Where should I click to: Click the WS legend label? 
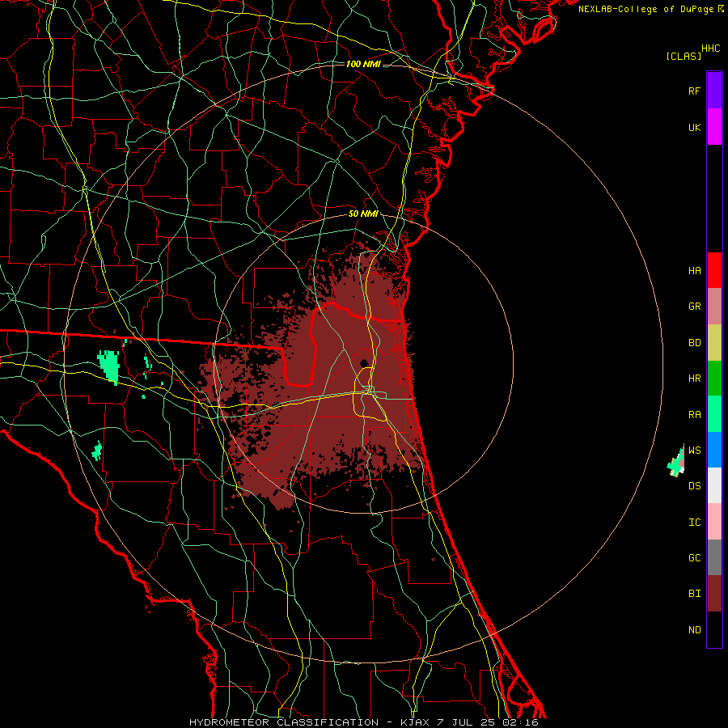[x=694, y=450]
